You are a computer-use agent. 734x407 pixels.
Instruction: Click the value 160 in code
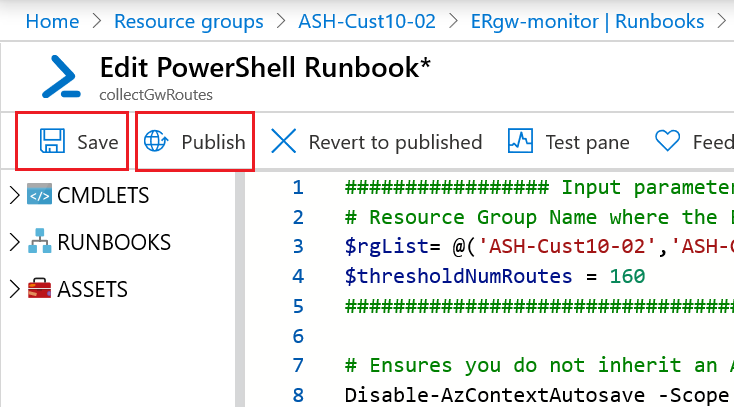coord(627,276)
